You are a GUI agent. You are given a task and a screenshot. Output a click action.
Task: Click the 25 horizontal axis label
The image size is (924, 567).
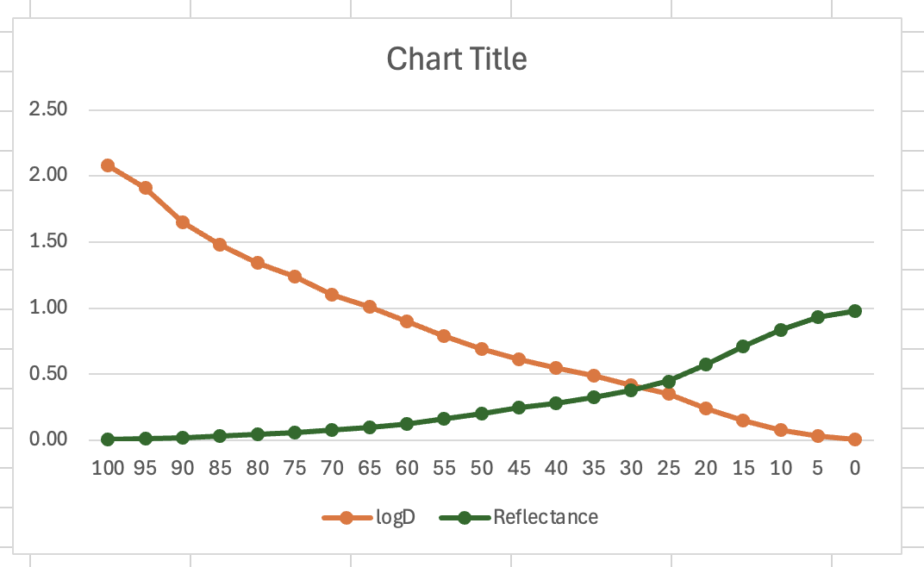click(x=669, y=468)
